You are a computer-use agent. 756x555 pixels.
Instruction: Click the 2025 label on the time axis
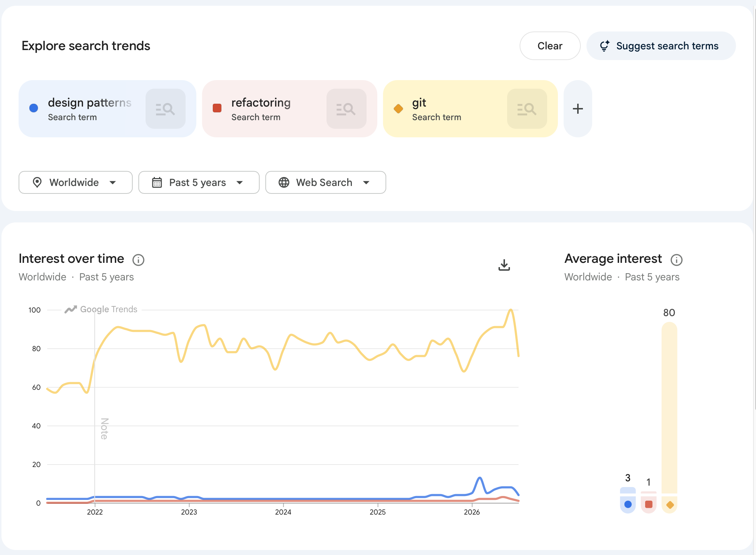(x=378, y=512)
